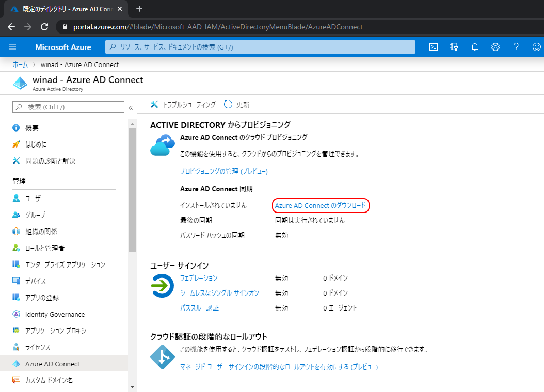The image size is (544, 392).
Task: Click the インストールされていません status text
Action: pyautogui.click(x=213, y=205)
